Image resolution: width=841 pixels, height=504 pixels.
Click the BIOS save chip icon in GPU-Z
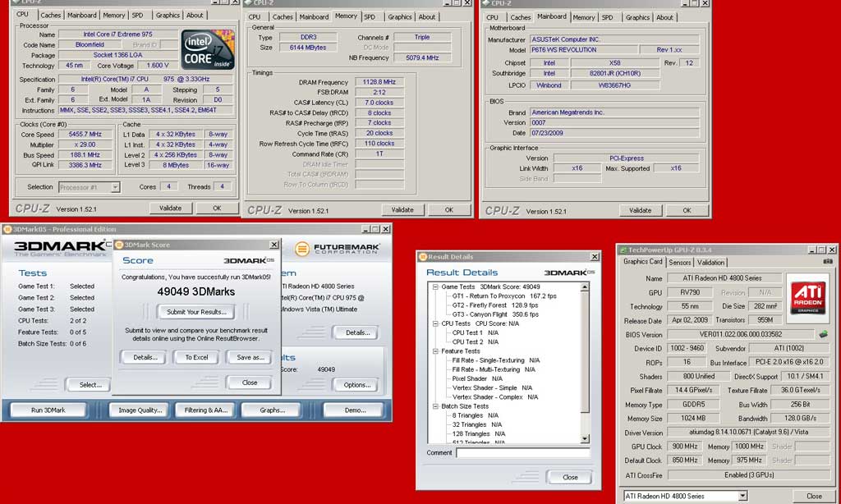[823, 334]
